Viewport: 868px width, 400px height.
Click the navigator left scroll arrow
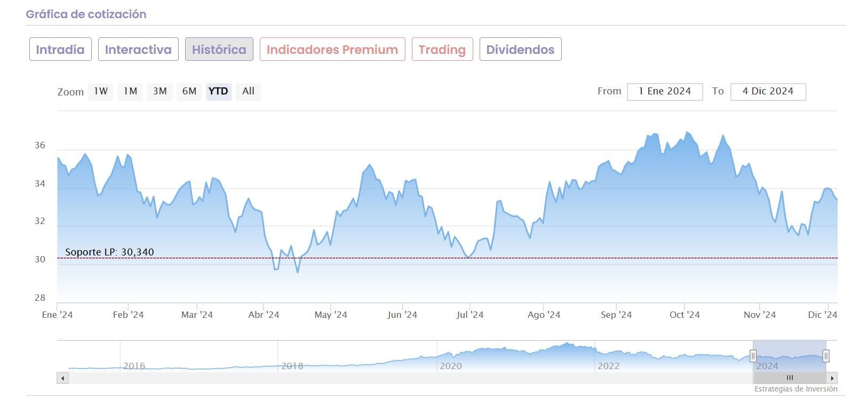tap(62, 378)
